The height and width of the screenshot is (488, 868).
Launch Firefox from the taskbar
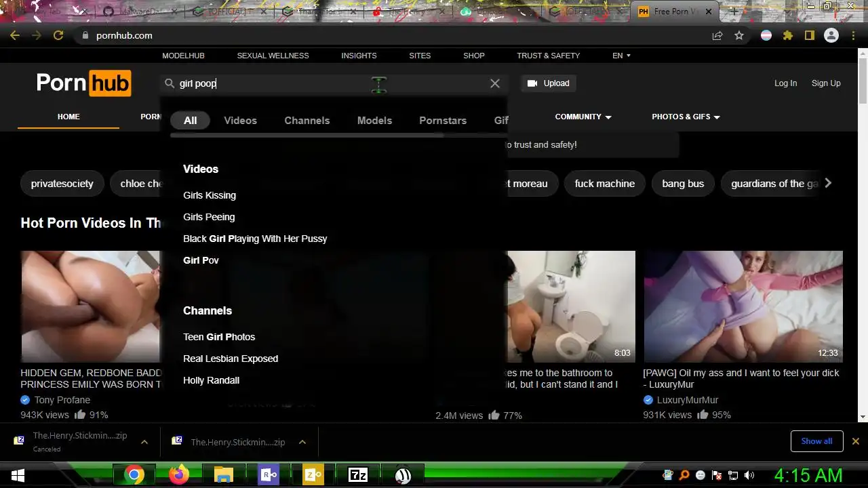click(179, 475)
